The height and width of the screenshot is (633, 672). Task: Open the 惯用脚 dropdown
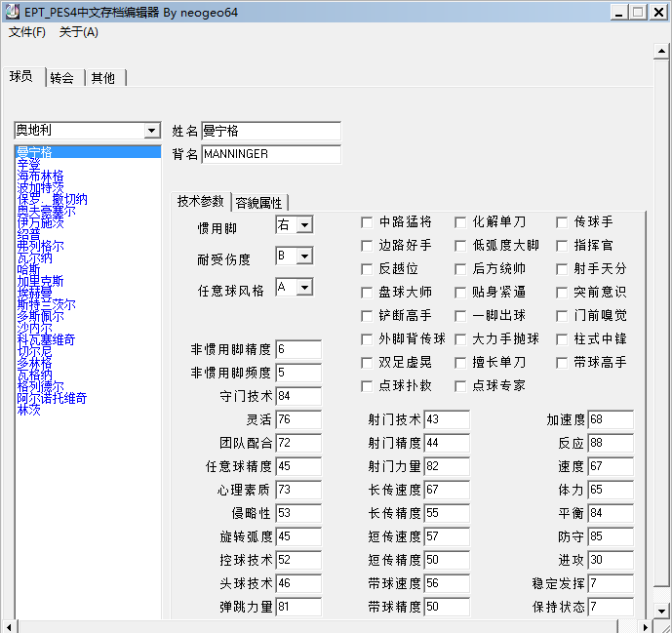(x=304, y=225)
